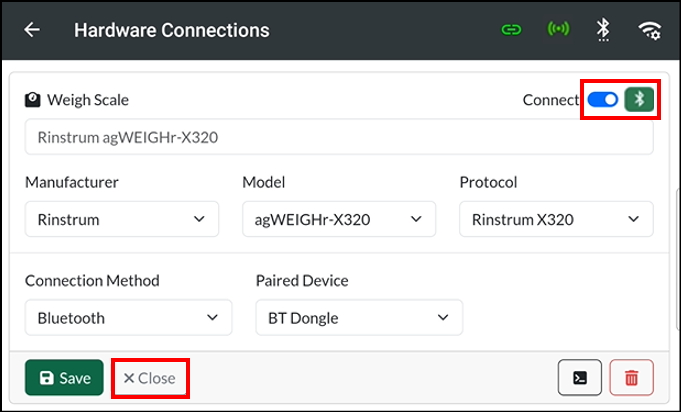Screen dimensions: 681x412
Task: Open the terminal console button
Action: [580, 377]
